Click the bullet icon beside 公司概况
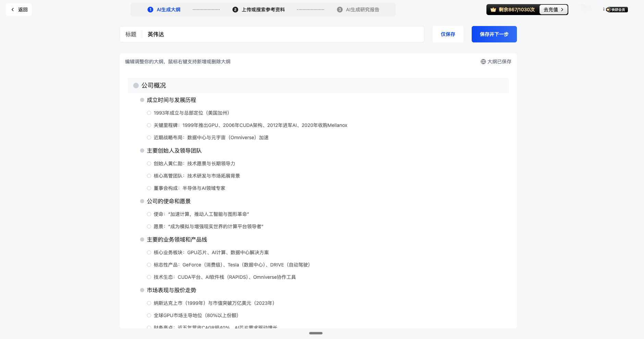 tap(136, 85)
